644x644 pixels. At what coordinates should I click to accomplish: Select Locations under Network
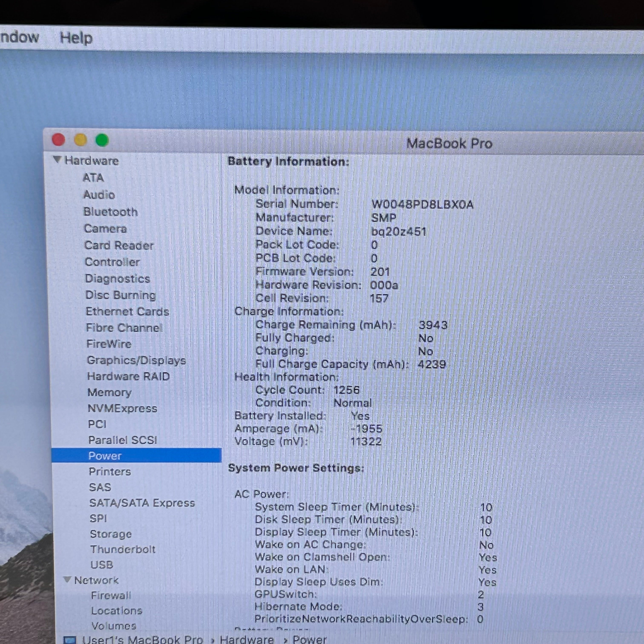117,611
